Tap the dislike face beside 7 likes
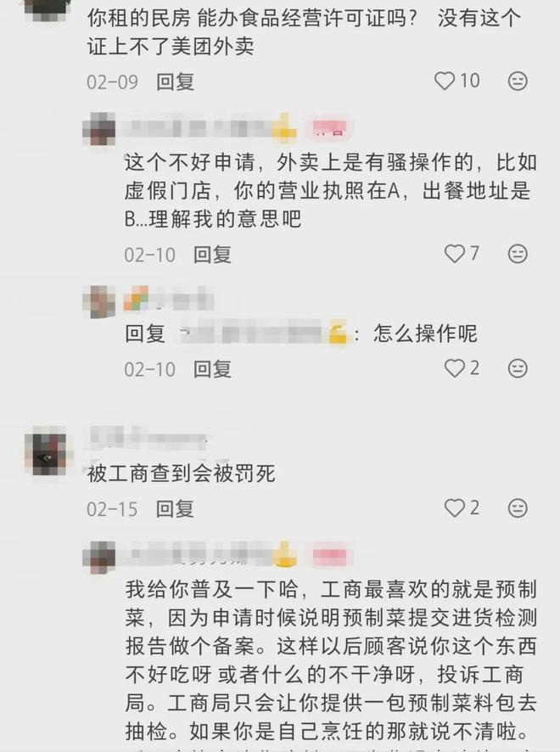The width and height of the screenshot is (560, 752). 518,253
